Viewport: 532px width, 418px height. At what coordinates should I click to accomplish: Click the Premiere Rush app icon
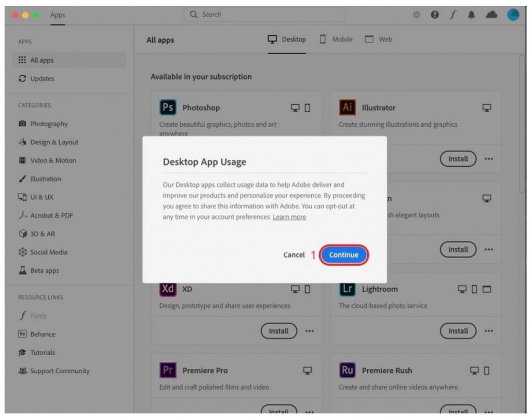(x=348, y=370)
